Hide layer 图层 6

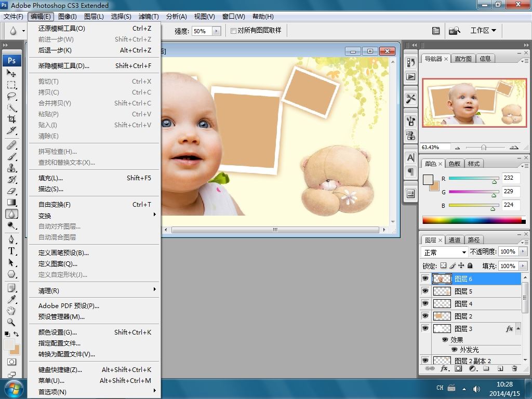[425, 278]
